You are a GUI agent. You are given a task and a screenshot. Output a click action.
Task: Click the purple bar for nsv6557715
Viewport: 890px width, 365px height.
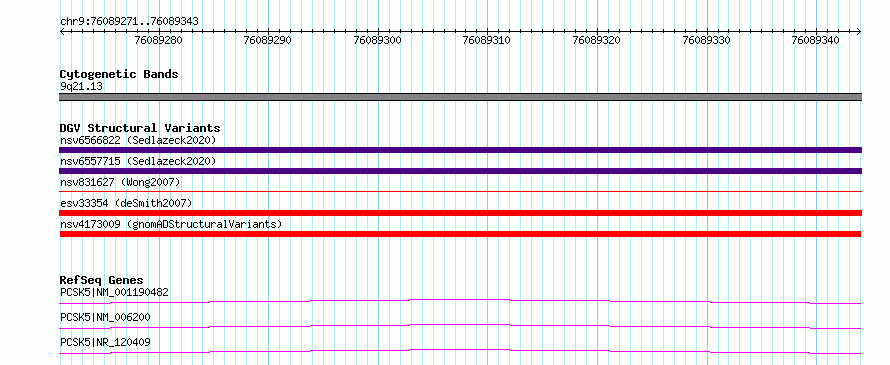460,171
